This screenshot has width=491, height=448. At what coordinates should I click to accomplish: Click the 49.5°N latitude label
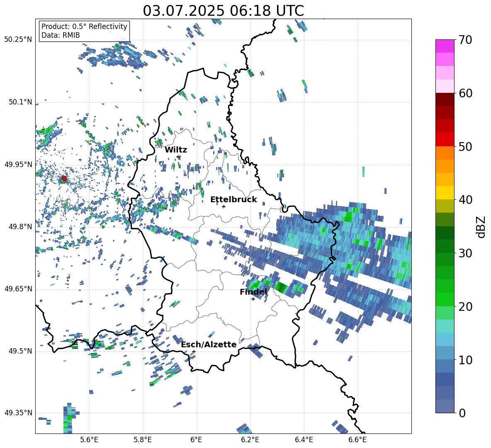pyautogui.click(x=20, y=351)
